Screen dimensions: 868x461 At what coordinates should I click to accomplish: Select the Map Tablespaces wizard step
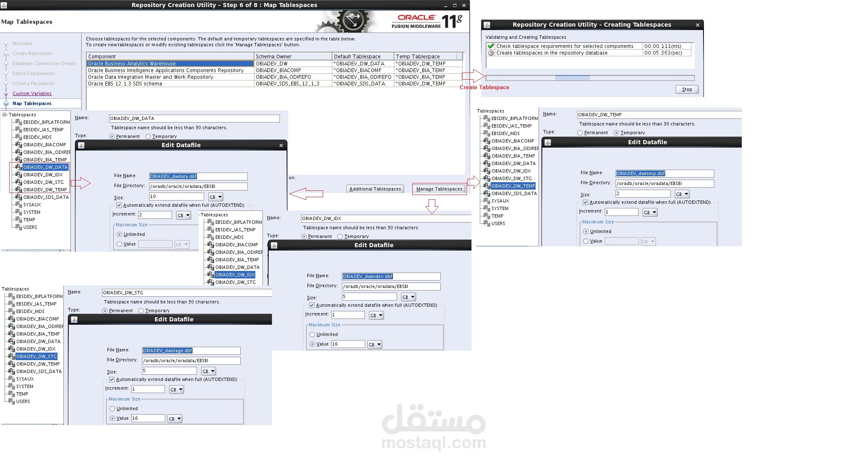point(32,103)
